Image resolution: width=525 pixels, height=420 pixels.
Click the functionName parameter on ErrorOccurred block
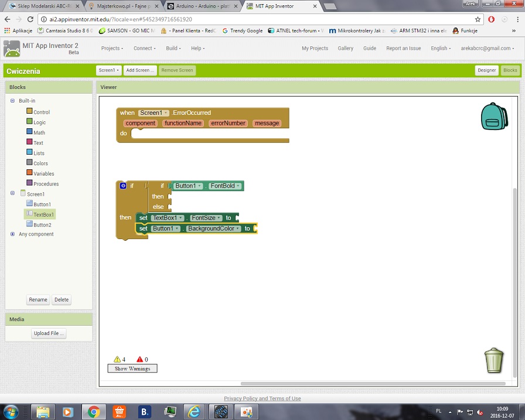pos(183,123)
